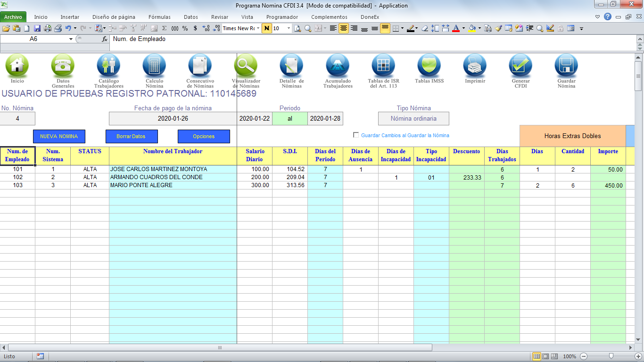The width and height of the screenshot is (644, 362).
Task: Click the Generar CFDI icon
Action: [520, 66]
